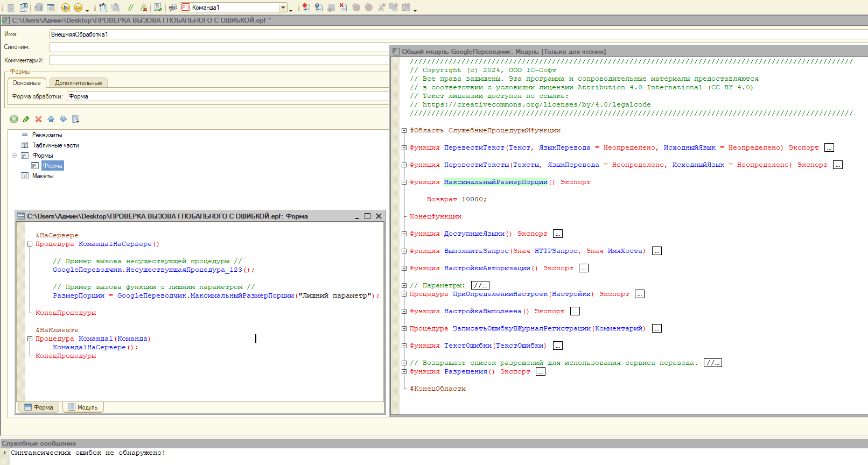Viewport: 868px width, 465px height.
Task: Run the syntax check toolbar icon
Action: pyautogui.click(x=158, y=8)
